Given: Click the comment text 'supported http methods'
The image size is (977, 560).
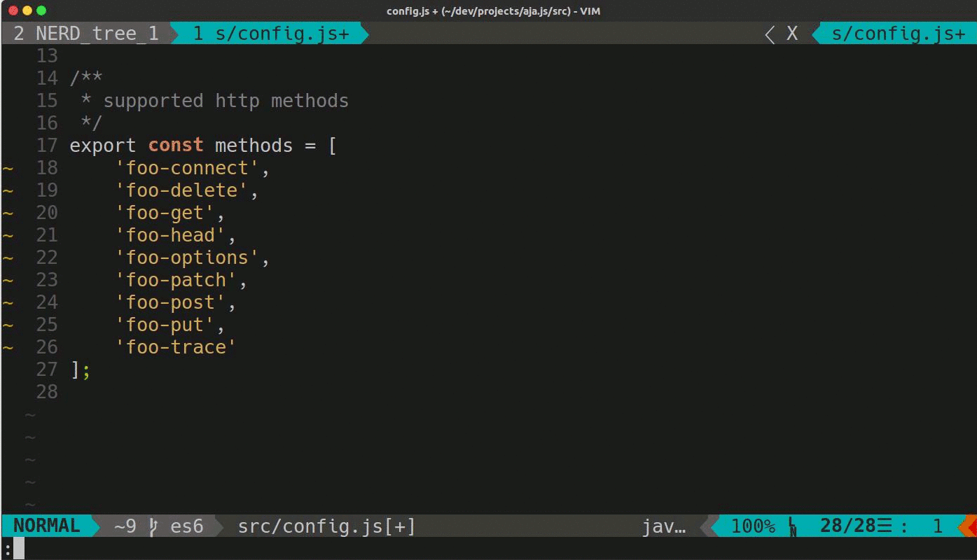Looking at the screenshot, I should tap(226, 101).
